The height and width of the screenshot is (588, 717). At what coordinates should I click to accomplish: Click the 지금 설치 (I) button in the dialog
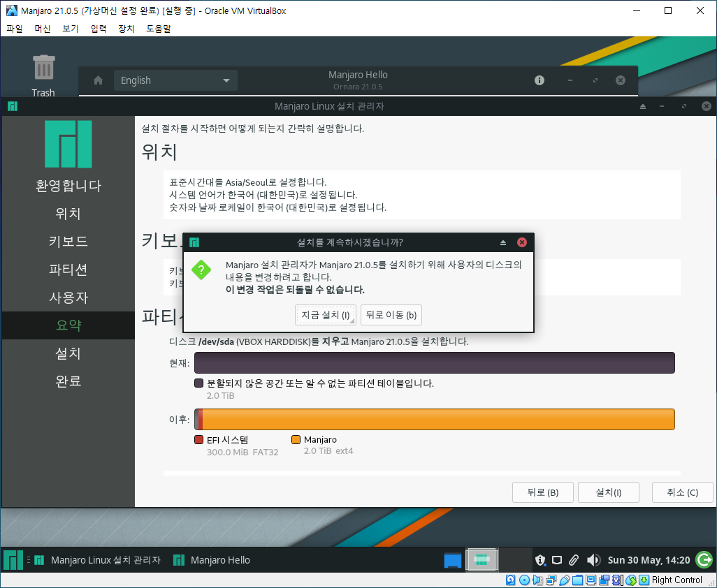tap(326, 315)
